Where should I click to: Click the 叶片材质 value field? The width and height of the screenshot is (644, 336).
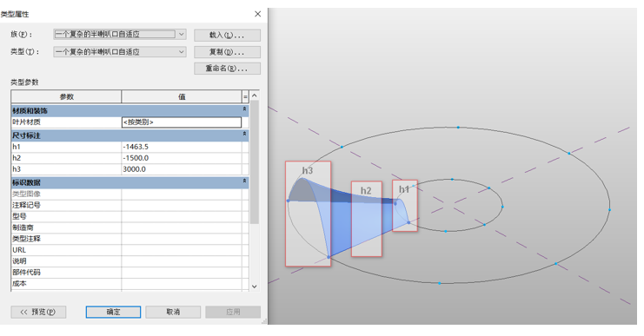tap(182, 122)
